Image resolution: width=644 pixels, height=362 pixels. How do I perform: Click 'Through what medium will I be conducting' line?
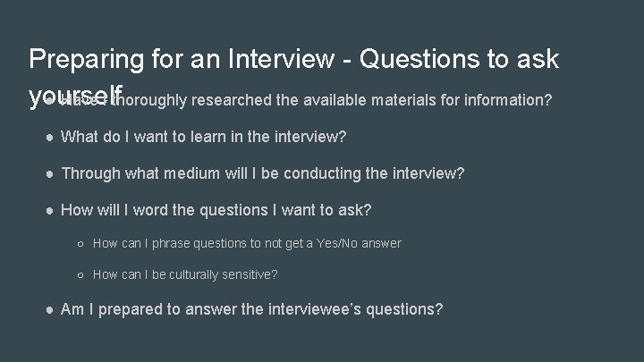pyautogui.click(x=262, y=173)
